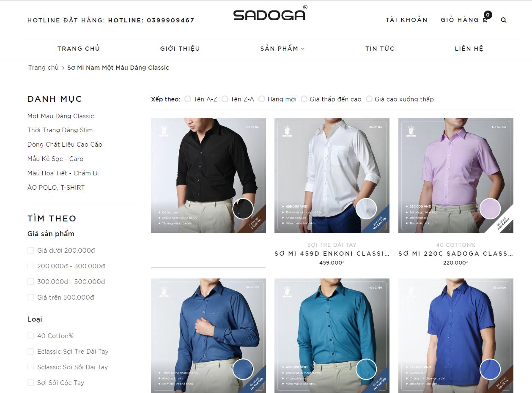Screen dimensions: 532x393
Task: Enable the 40 Cotton% type filter
Action: [x=30, y=336]
